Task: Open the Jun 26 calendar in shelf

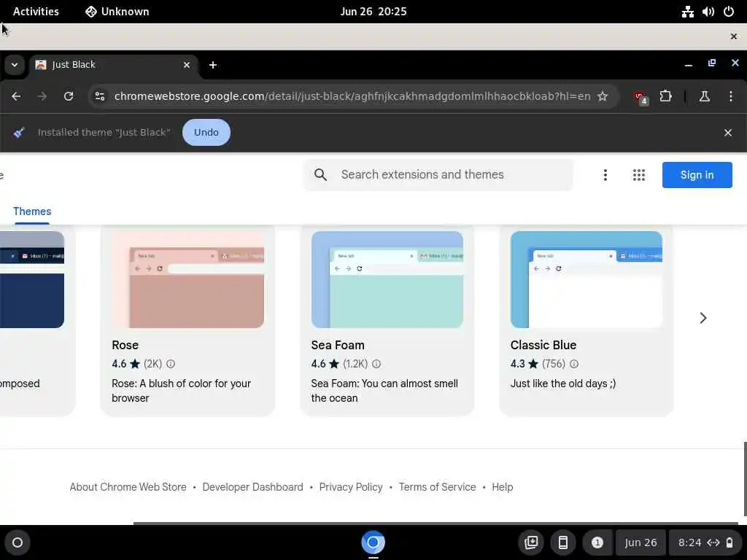Action: [x=640, y=542]
